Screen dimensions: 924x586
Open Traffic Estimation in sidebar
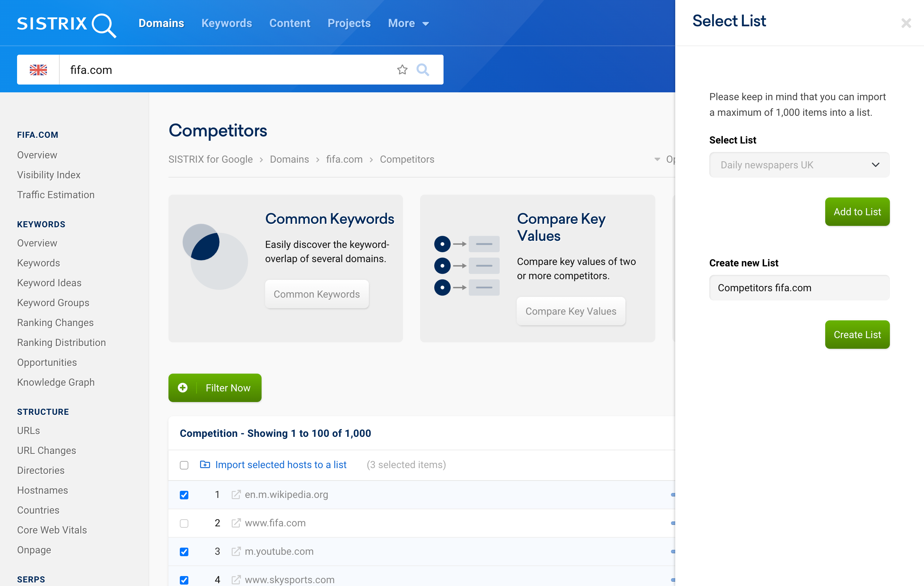(56, 195)
